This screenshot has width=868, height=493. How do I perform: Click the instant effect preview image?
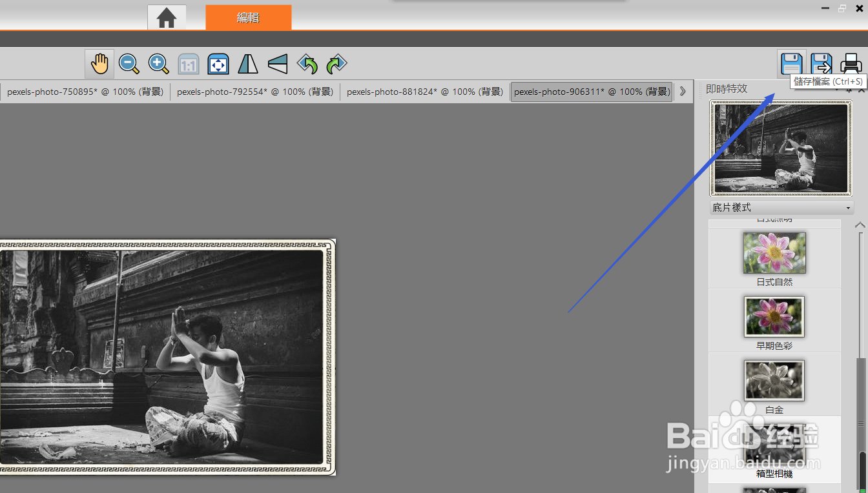tap(781, 148)
